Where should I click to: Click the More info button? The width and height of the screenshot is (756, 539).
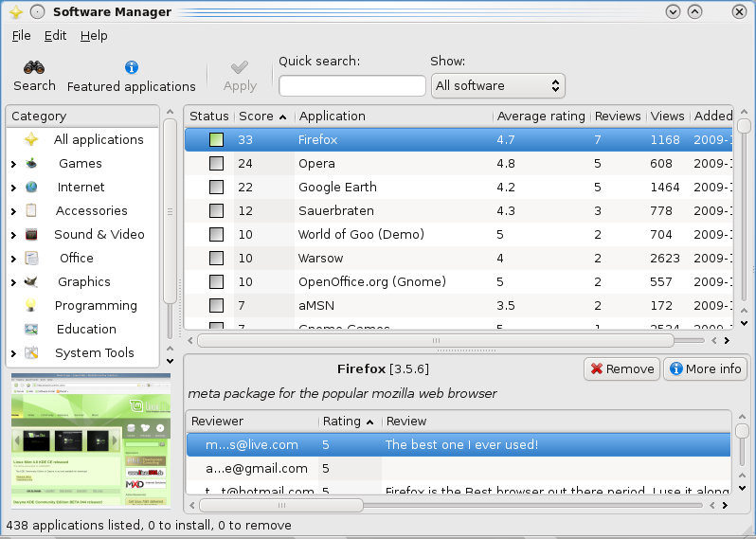click(705, 368)
